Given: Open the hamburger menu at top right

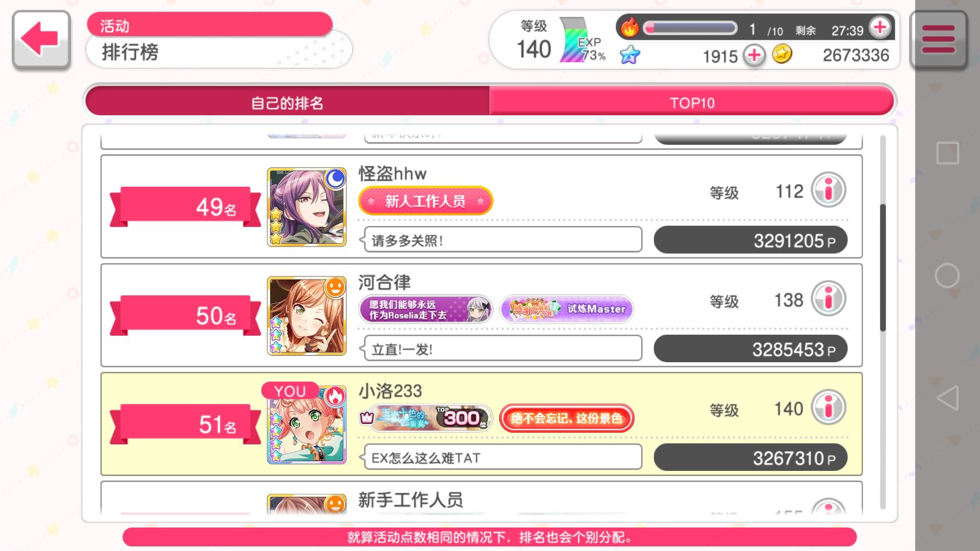Looking at the screenshot, I should (938, 39).
